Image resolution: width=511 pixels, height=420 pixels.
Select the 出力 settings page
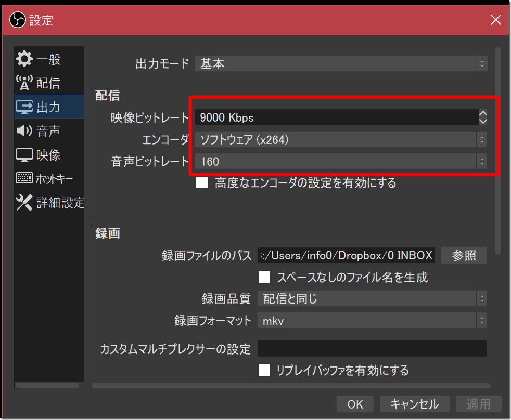(x=49, y=107)
